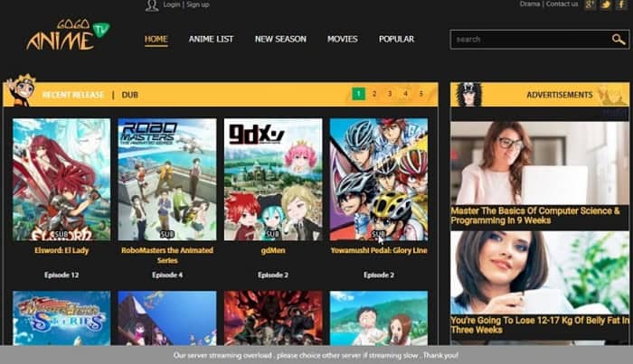Go to pagination page 5
The height and width of the screenshot is (364, 633).
(421, 94)
